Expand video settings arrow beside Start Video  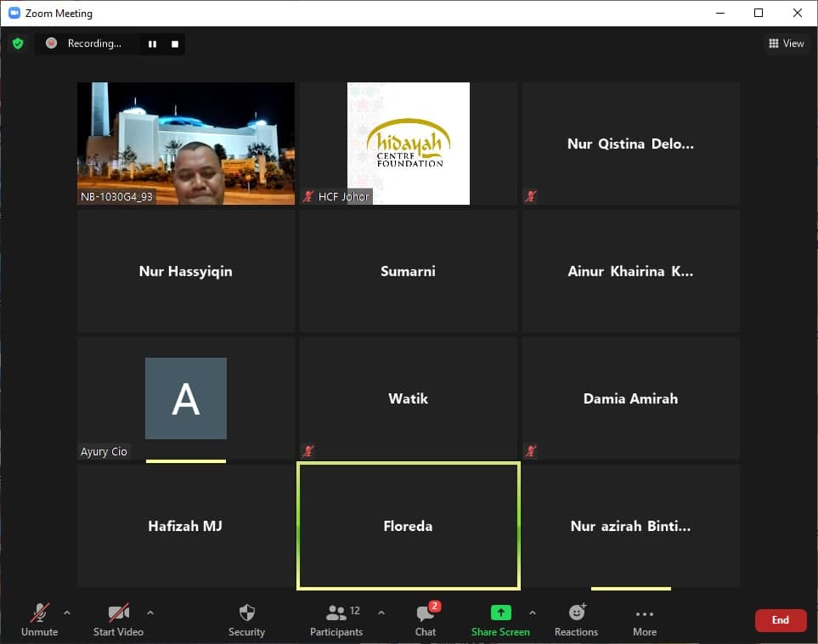[x=150, y=613]
